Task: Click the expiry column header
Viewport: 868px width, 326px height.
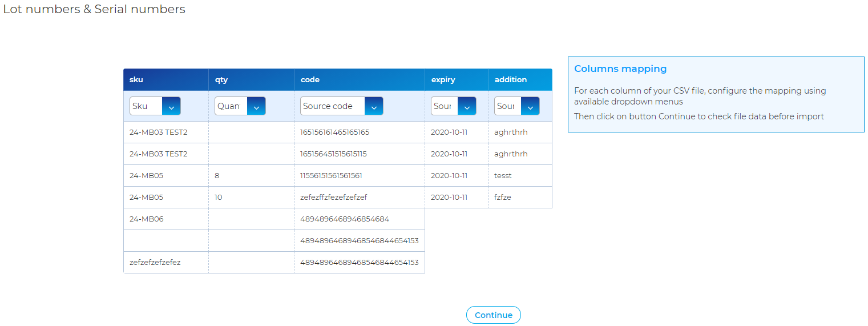Action: coord(457,80)
